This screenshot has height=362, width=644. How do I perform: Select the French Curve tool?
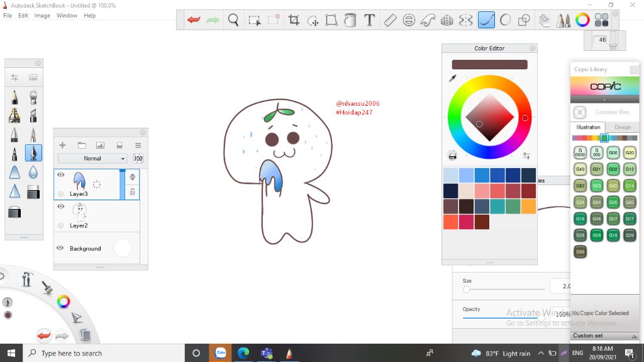(x=428, y=20)
